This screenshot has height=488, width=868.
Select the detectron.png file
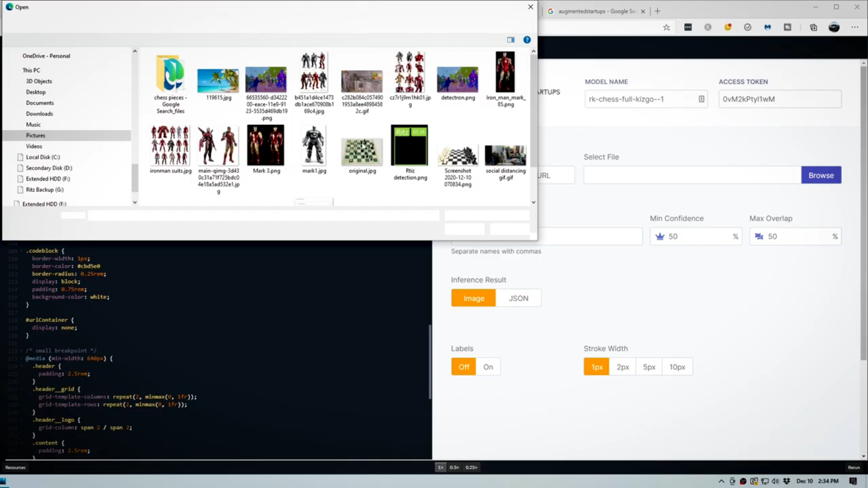point(458,84)
